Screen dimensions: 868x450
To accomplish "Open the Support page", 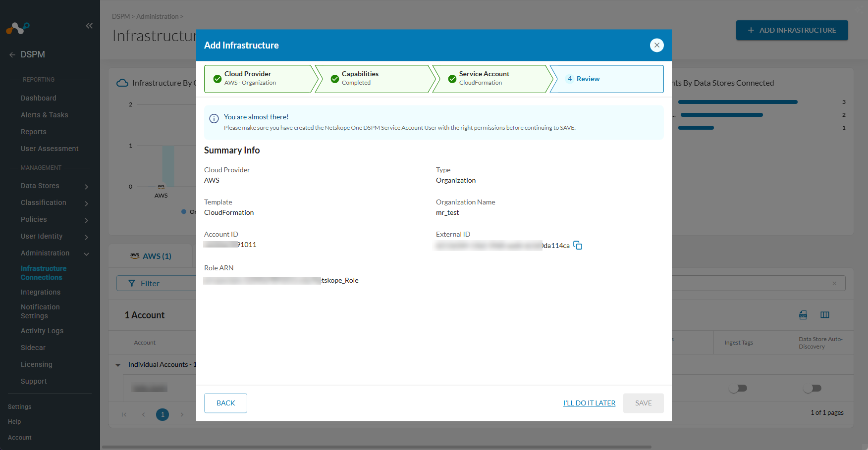I will pos(34,381).
